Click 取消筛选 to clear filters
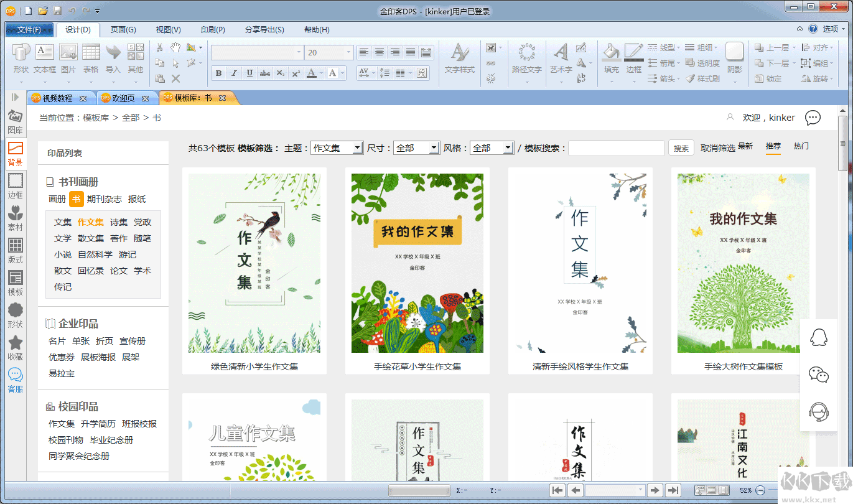Image resolution: width=853 pixels, height=504 pixels. (718, 148)
